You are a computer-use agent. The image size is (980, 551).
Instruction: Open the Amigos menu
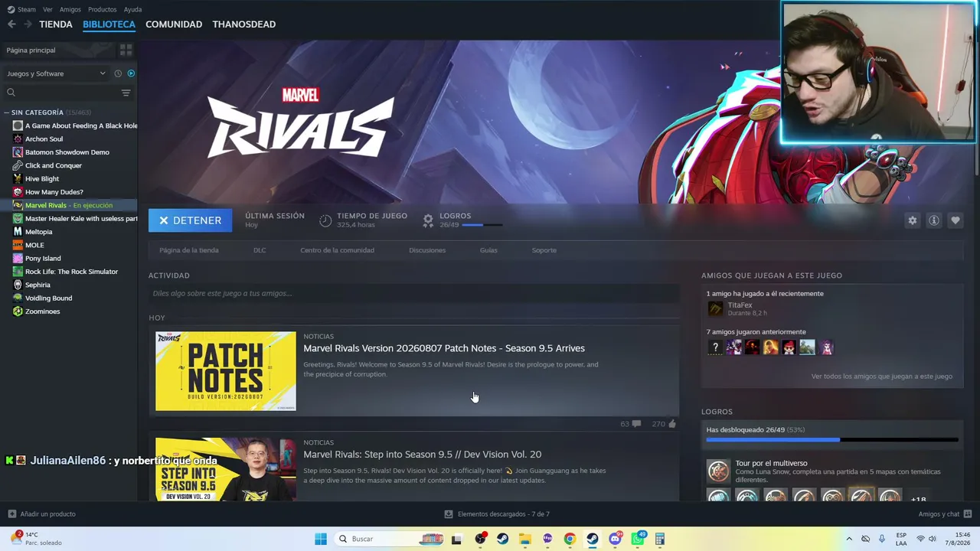(x=70, y=9)
